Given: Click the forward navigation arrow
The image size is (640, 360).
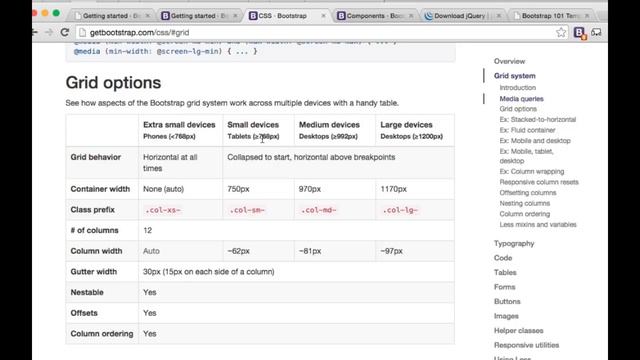Looking at the screenshot, I should click(49, 32).
